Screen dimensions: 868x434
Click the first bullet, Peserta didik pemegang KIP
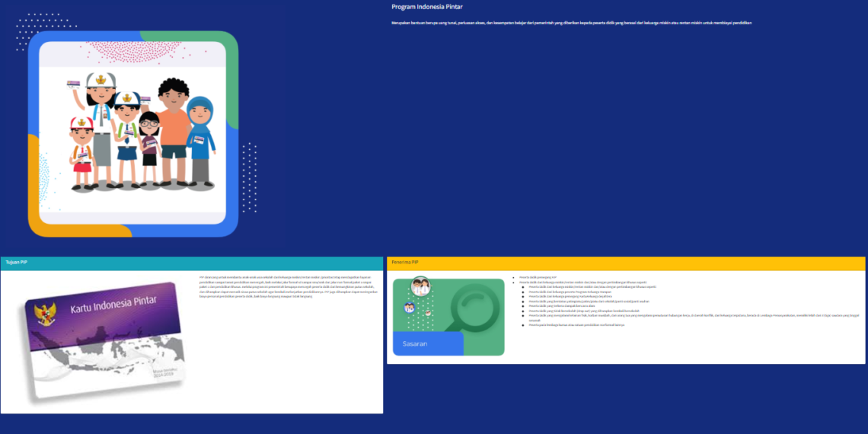coord(538,277)
